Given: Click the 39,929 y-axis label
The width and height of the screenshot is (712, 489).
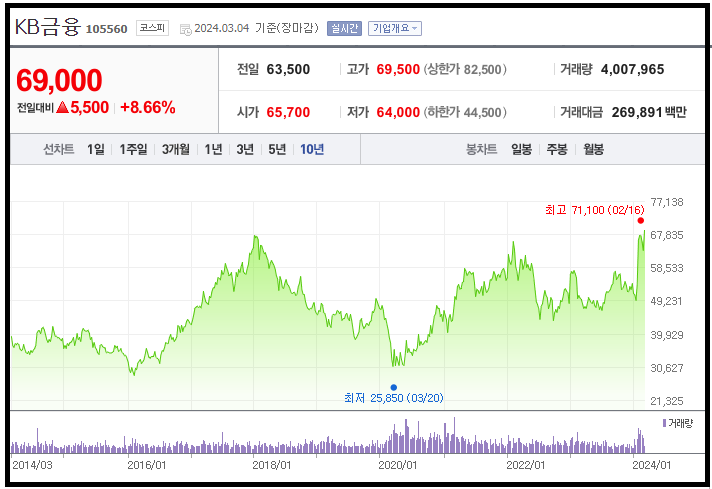Looking at the screenshot, I should click(667, 335).
